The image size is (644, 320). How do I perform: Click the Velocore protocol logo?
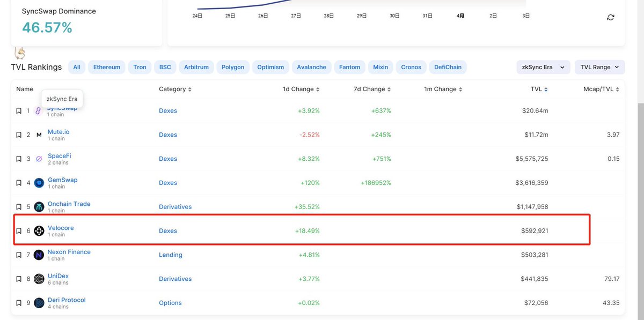click(x=39, y=231)
